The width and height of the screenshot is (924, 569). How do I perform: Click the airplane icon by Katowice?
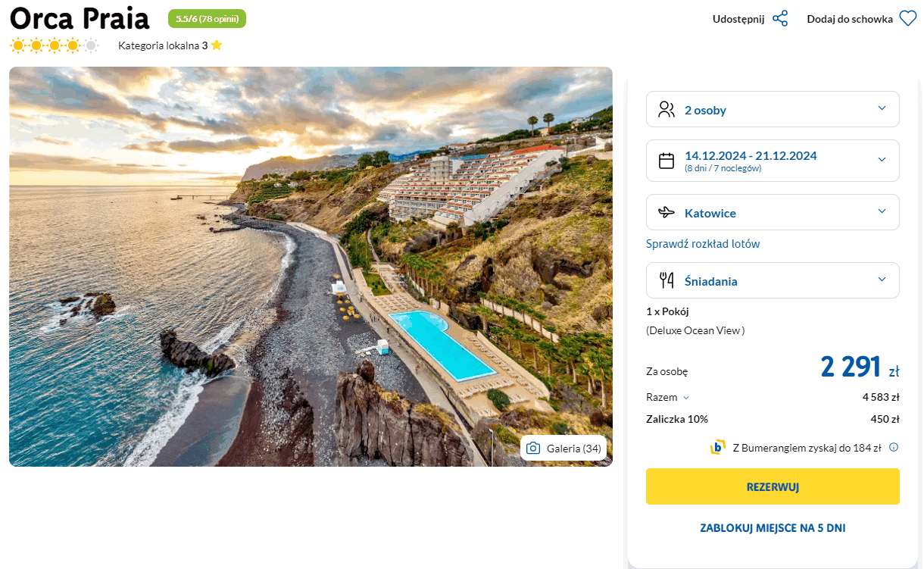pos(666,213)
